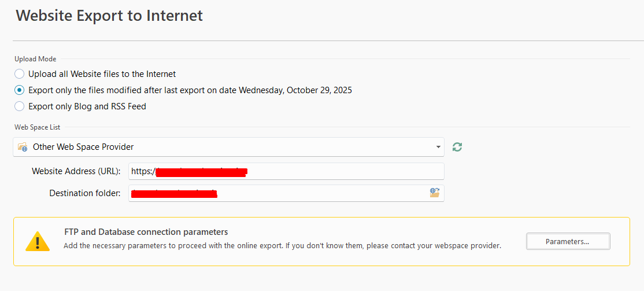This screenshot has width=644, height=291.
Task: Click the 'Destination folder:' label
Action: point(85,193)
